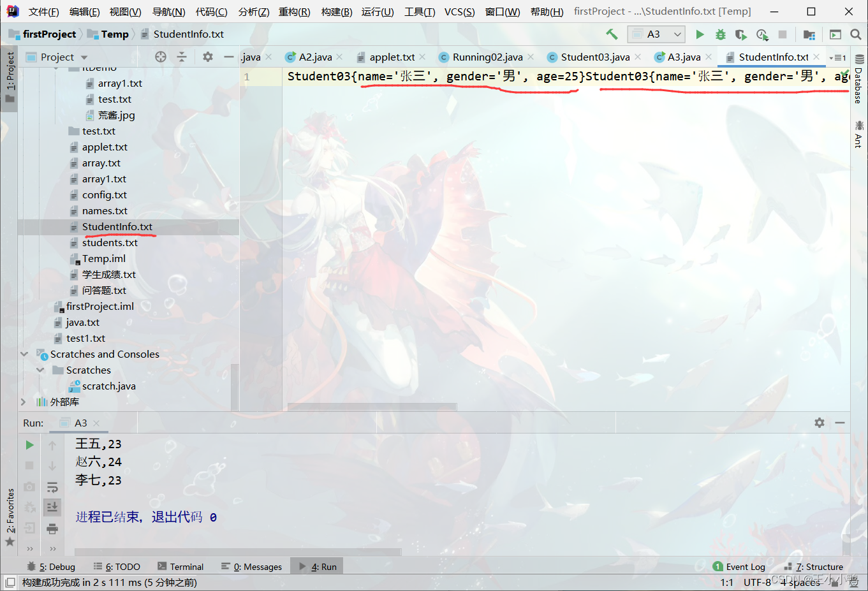Click the Search Everywhere magnifier icon
The image size is (868, 591).
[x=856, y=34]
